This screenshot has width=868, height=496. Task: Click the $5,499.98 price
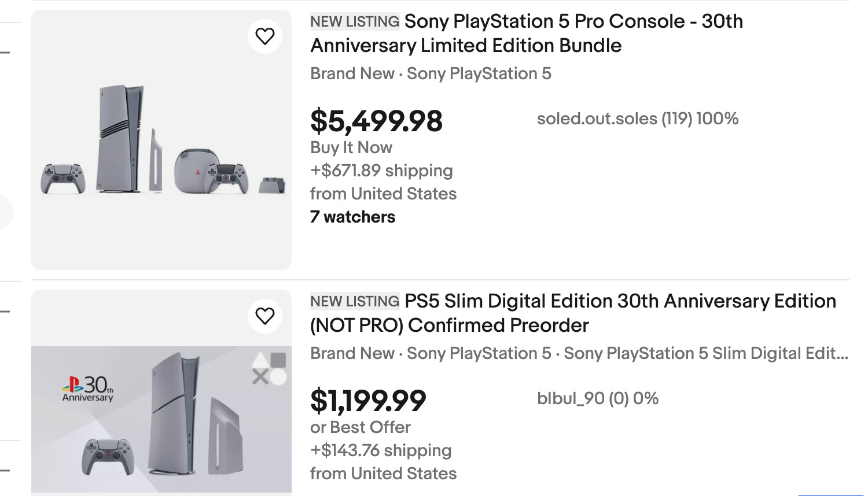(376, 121)
